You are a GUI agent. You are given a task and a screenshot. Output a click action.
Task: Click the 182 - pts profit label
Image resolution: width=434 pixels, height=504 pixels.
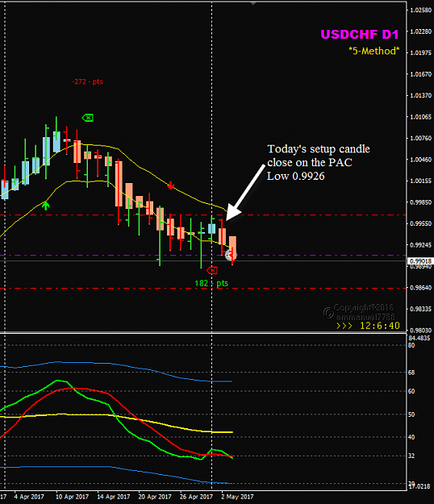(211, 283)
